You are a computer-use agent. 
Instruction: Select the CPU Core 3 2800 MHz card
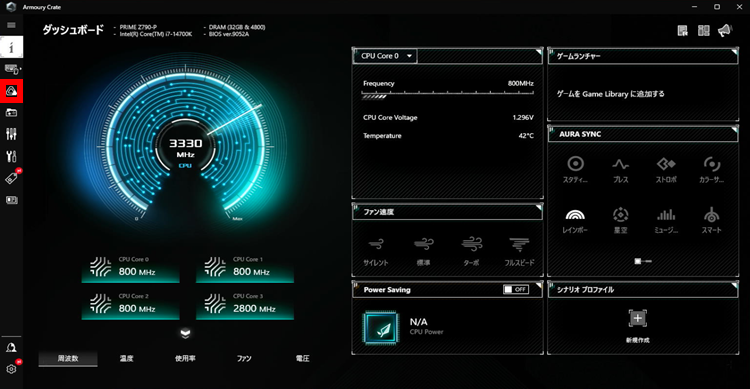tap(245, 305)
